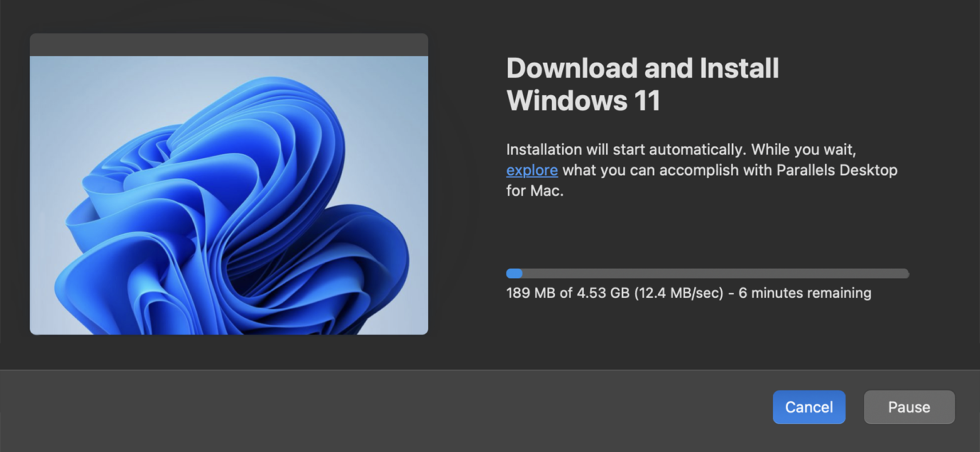
Task: Click the gray title bar above preview image
Action: click(229, 45)
